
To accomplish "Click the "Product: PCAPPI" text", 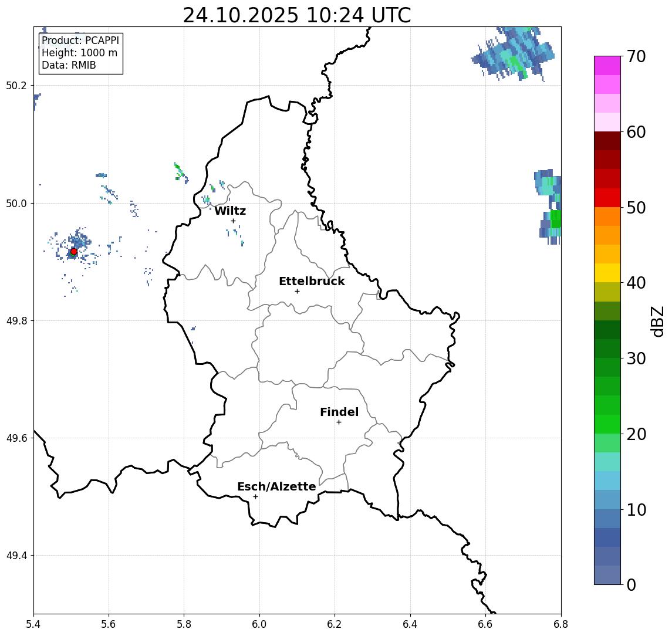I will click(x=80, y=40).
